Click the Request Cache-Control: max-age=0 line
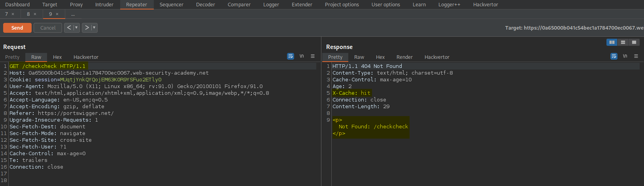The width and height of the screenshot is (644, 186). (47, 153)
